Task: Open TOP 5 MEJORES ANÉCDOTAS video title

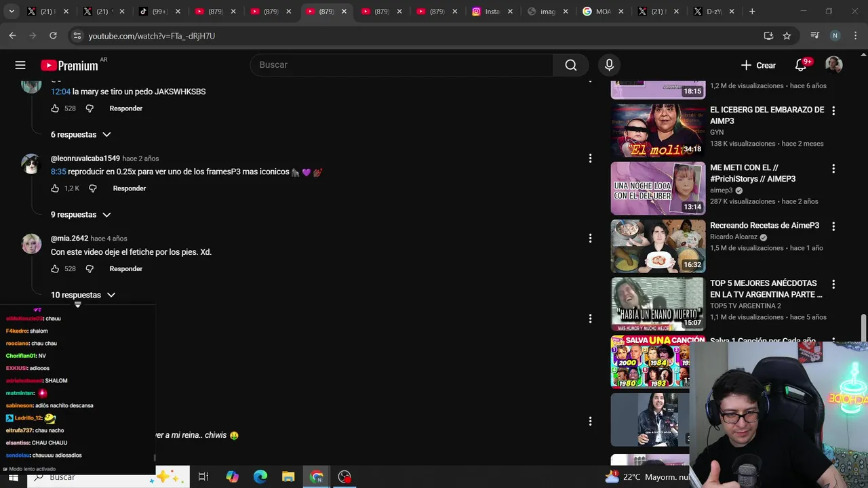Action: coord(766,289)
